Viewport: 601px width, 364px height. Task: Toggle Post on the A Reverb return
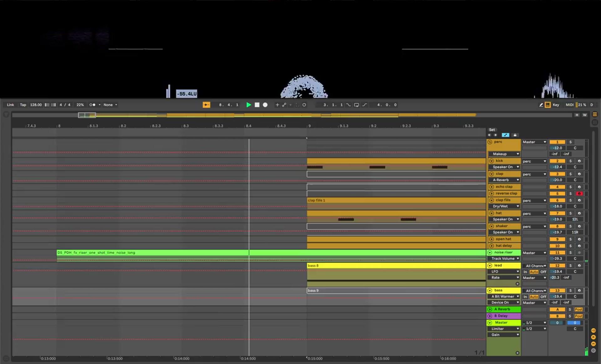pos(578,309)
